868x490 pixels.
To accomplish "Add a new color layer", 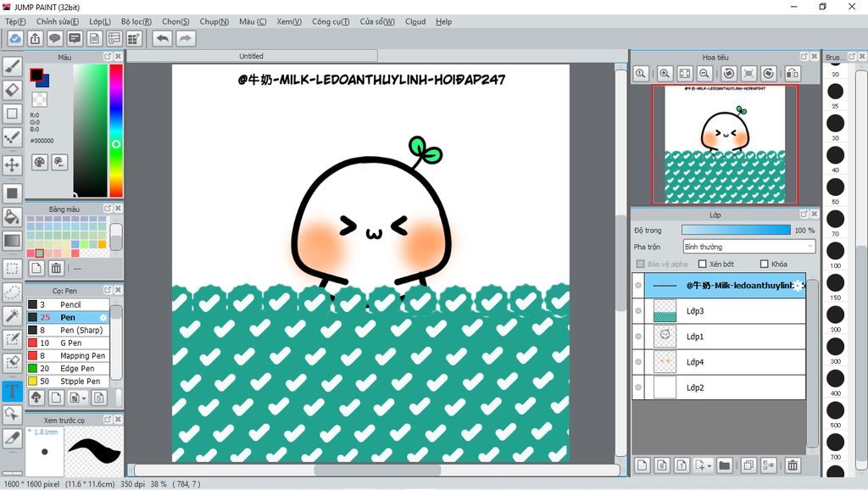I will 643,465.
